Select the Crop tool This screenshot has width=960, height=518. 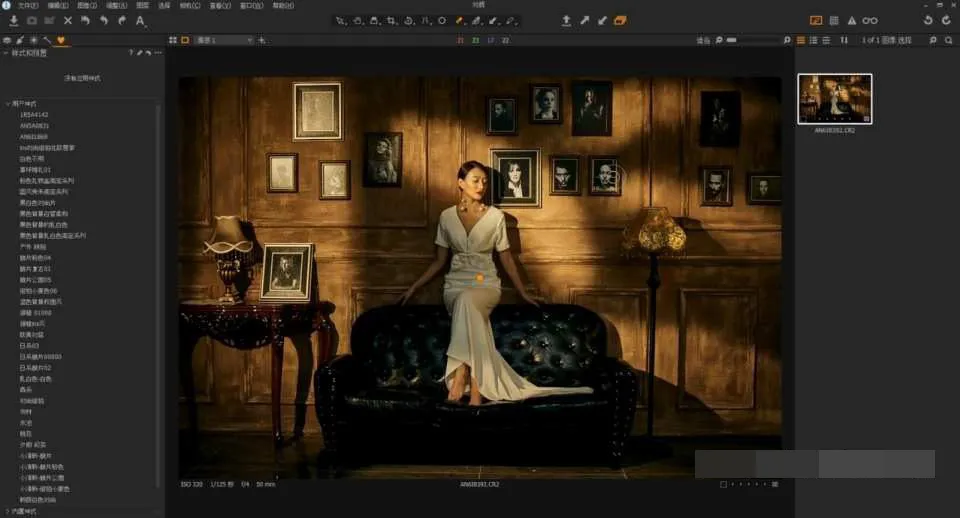coord(392,21)
